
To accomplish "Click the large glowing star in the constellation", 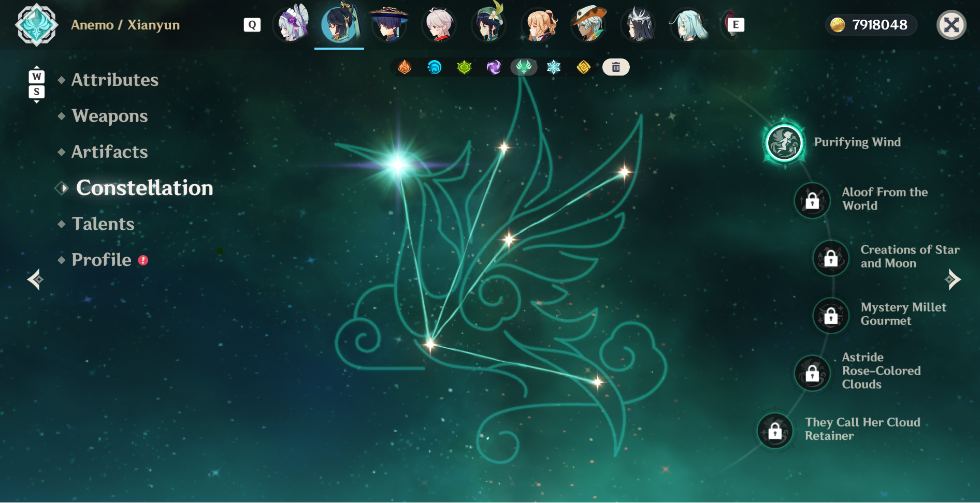I will point(398,165).
